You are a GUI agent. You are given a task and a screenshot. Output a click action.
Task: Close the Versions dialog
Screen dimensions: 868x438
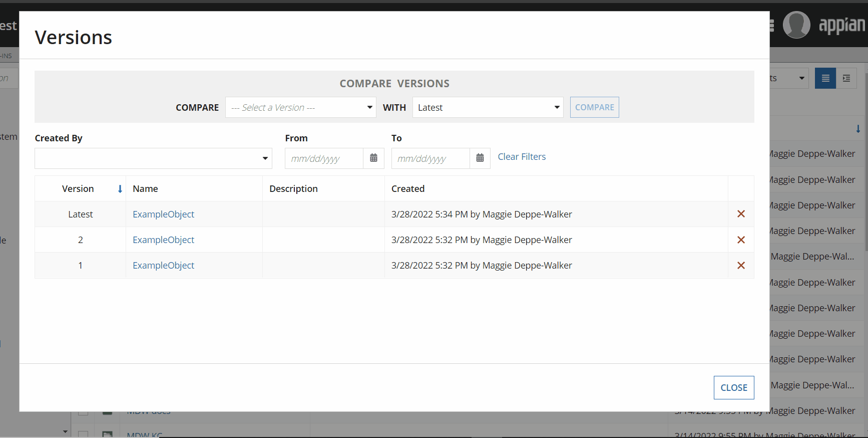click(734, 387)
